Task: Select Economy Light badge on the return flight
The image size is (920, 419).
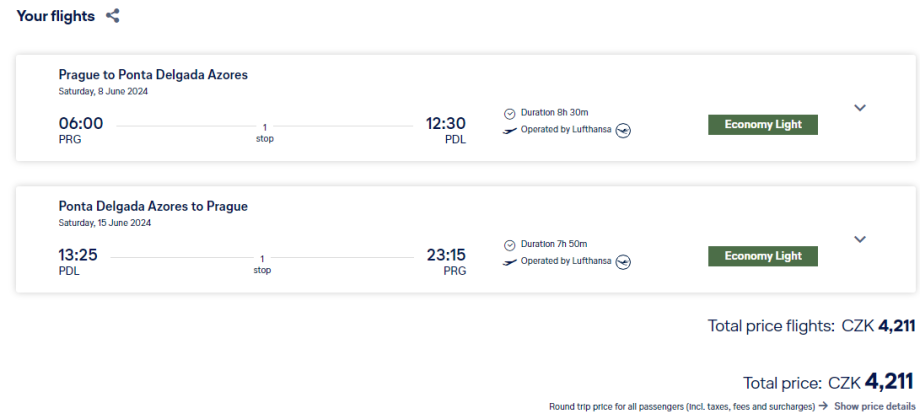Action: [x=763, y=256]
